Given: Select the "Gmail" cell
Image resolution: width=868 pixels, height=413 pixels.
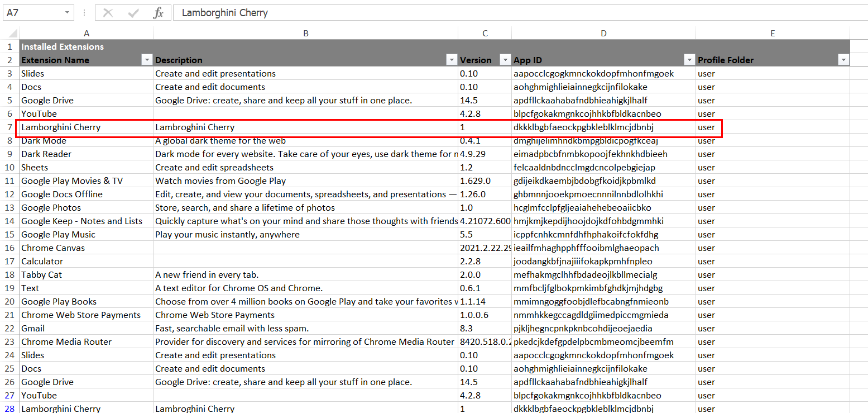Looking at the screenshot, I should point(87,328).
